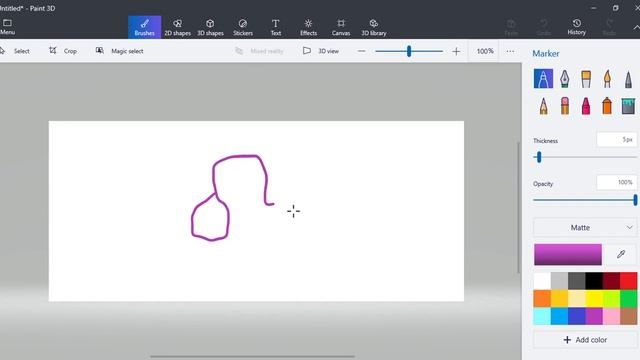The width and height of the screenshot is (640, 360).
Task: Expand the Matte material dropdown
Action: click(x=584, y=227)
